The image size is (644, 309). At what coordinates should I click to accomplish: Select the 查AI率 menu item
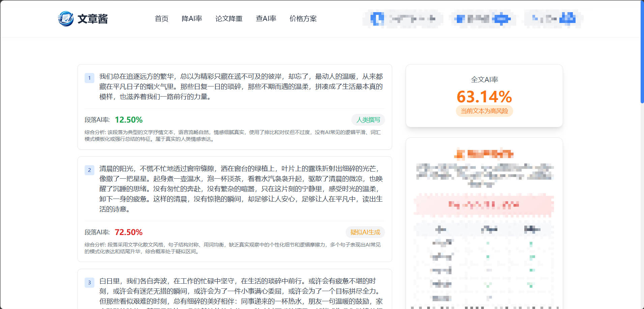[266, 19]
